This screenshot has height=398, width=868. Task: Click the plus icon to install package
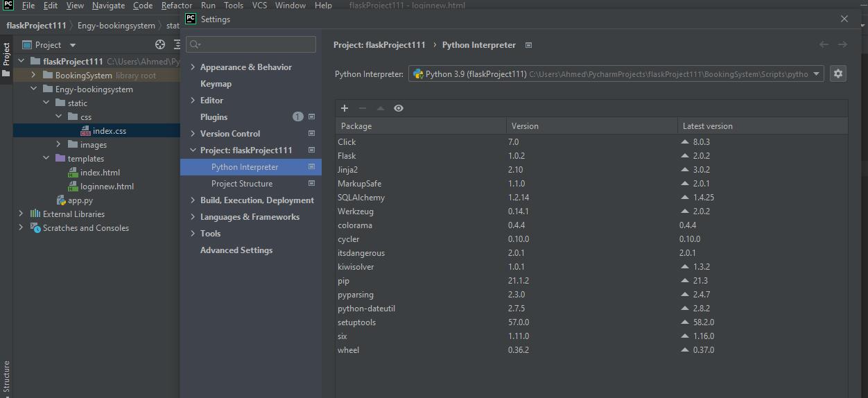point(345,108)
